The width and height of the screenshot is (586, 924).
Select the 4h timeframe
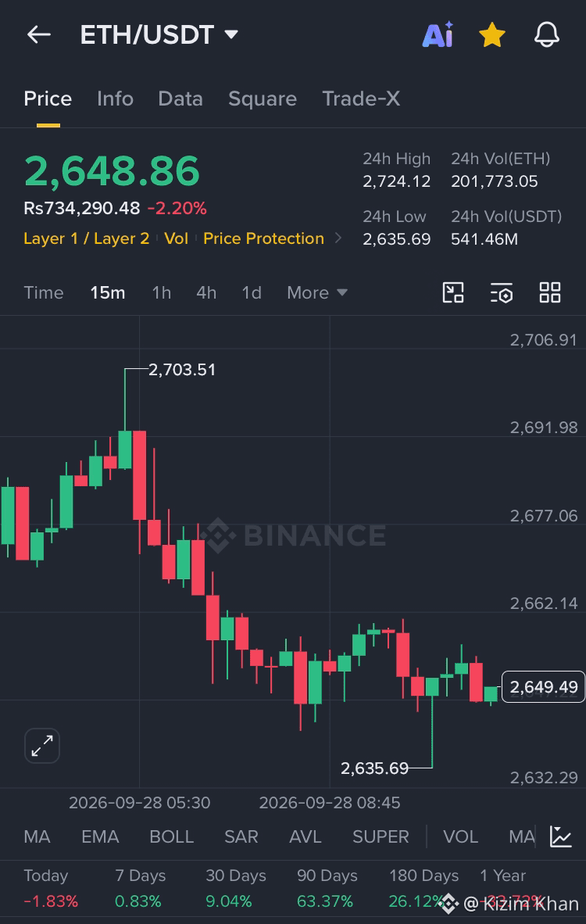[x=206, y=292]
